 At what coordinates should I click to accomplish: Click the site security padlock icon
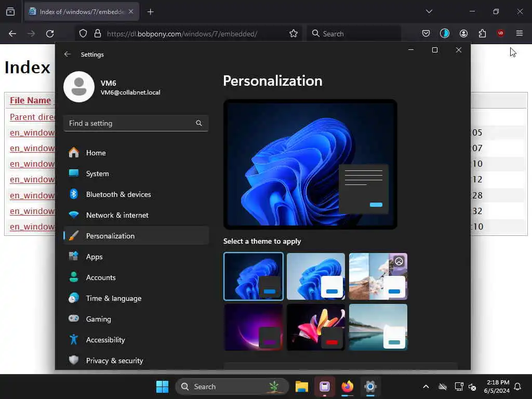coord(98,33)
